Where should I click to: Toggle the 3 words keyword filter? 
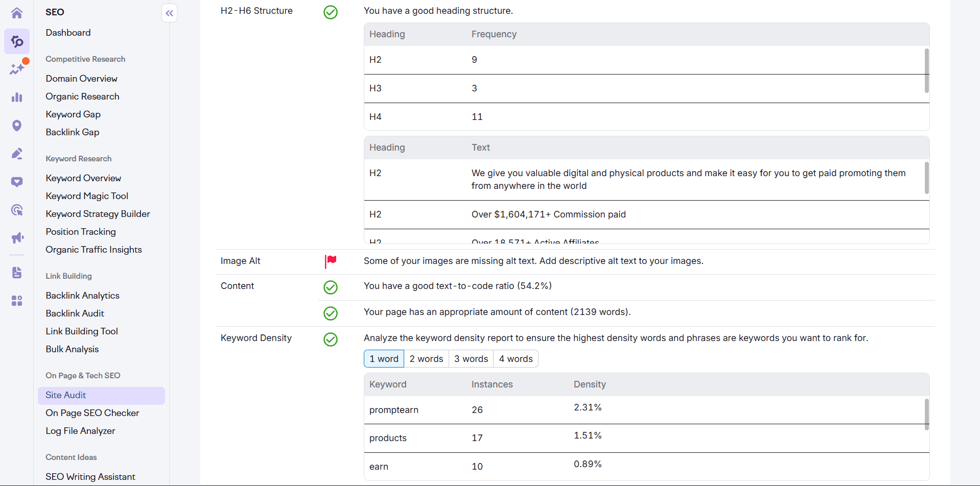click(x=470, y=358)
